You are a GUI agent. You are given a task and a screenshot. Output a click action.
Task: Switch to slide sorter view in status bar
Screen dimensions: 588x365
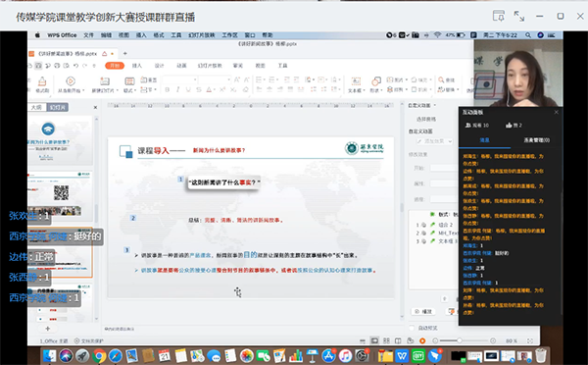pyautogui.click(x=386, y=340)
